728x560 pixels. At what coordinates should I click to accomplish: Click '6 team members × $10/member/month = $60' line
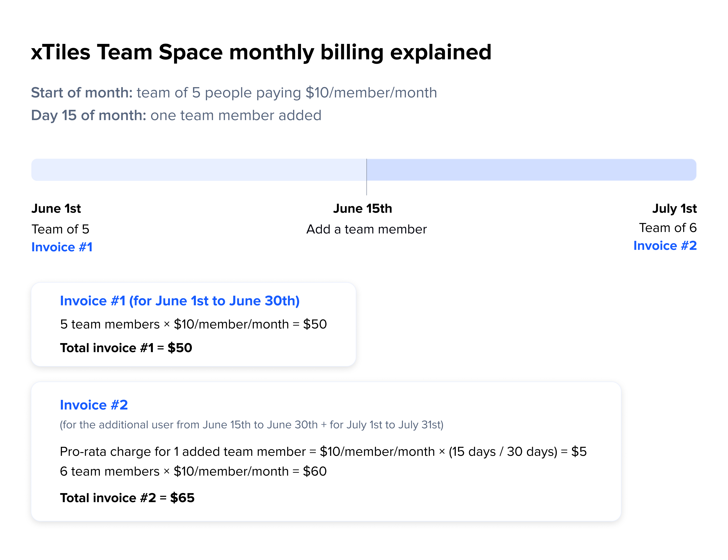pos(193,471)
